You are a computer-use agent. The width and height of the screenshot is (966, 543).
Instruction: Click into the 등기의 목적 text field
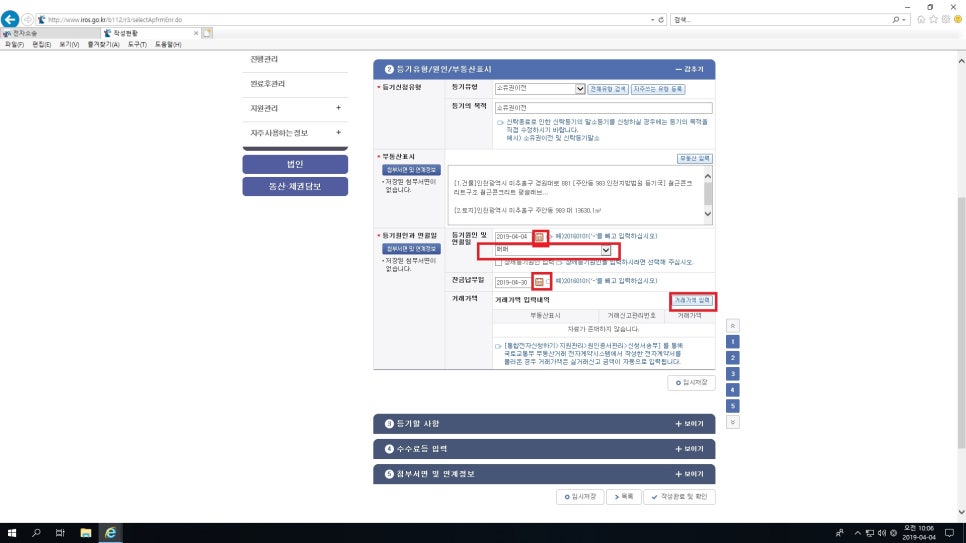[x=604, y=108]
